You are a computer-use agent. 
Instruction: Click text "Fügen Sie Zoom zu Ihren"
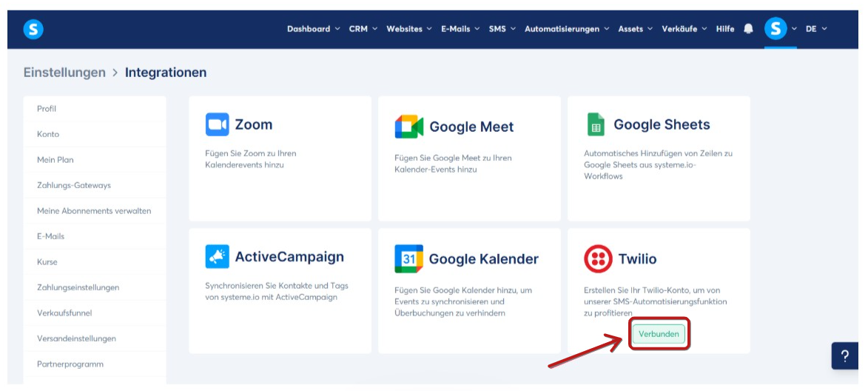coord(251,153)
